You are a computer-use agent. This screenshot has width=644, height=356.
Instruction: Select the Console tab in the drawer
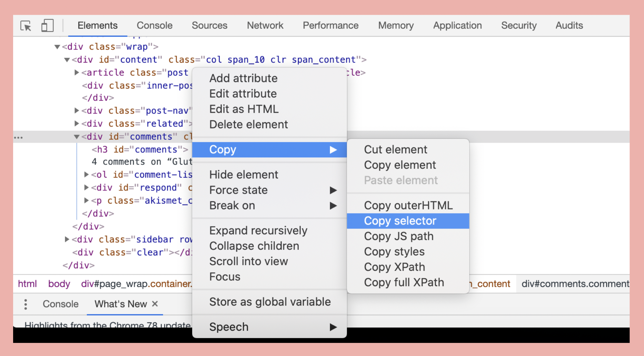click(x=60, y=304)
